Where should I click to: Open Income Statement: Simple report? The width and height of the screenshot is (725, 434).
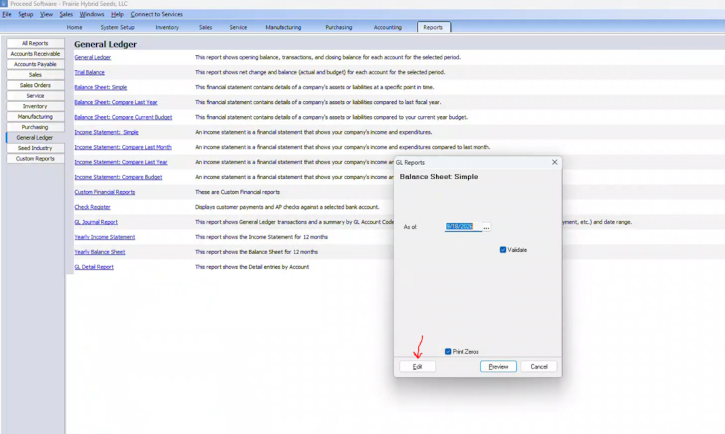coord(106,132)
